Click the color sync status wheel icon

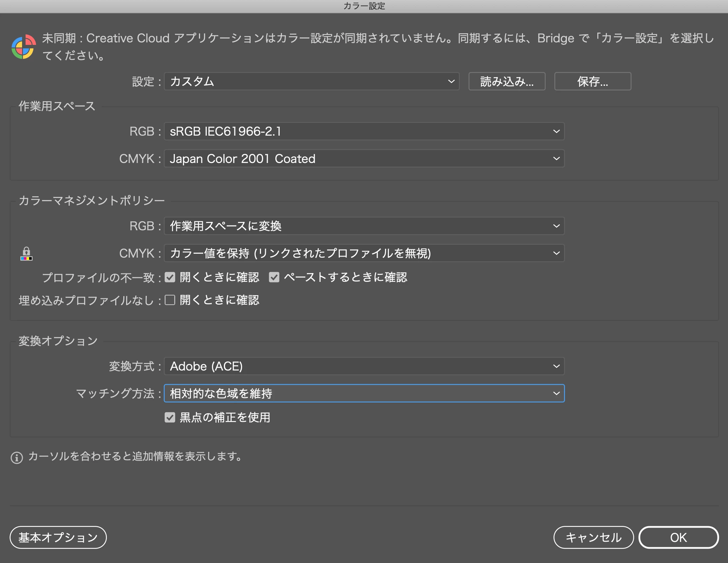pos(23,47)
